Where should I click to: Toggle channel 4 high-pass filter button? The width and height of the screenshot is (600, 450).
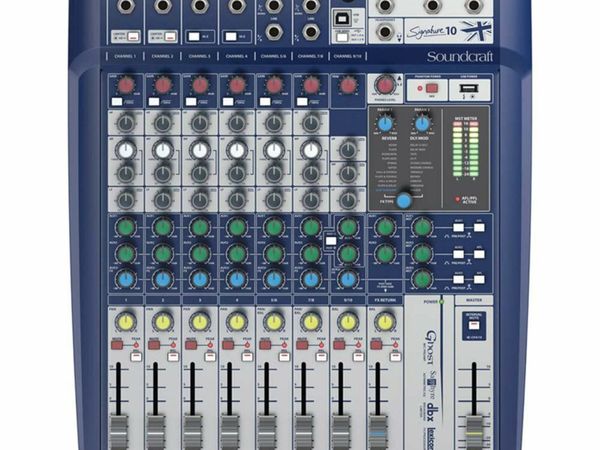click(228, 102)
